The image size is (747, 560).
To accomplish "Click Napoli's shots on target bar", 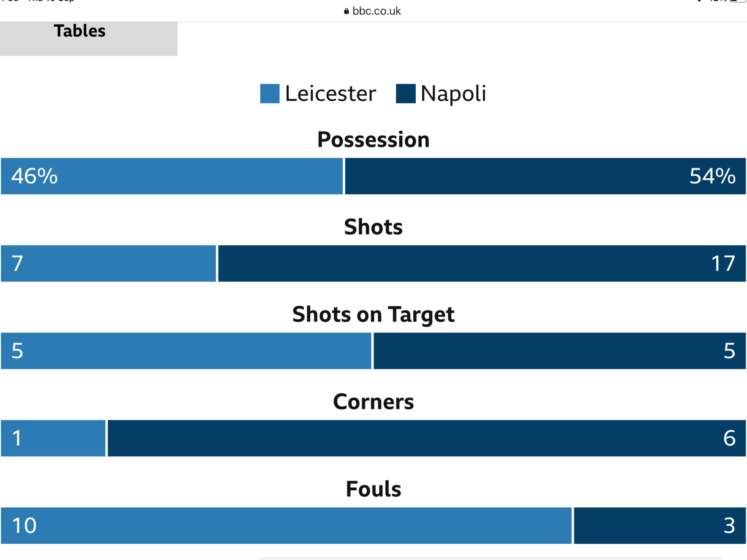I will 560,351.
